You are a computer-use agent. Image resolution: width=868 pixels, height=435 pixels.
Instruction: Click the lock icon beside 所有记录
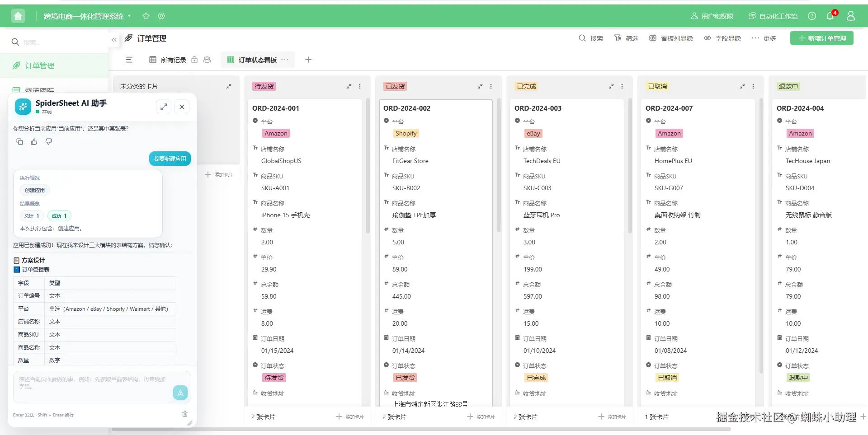(x=194, y=60)
